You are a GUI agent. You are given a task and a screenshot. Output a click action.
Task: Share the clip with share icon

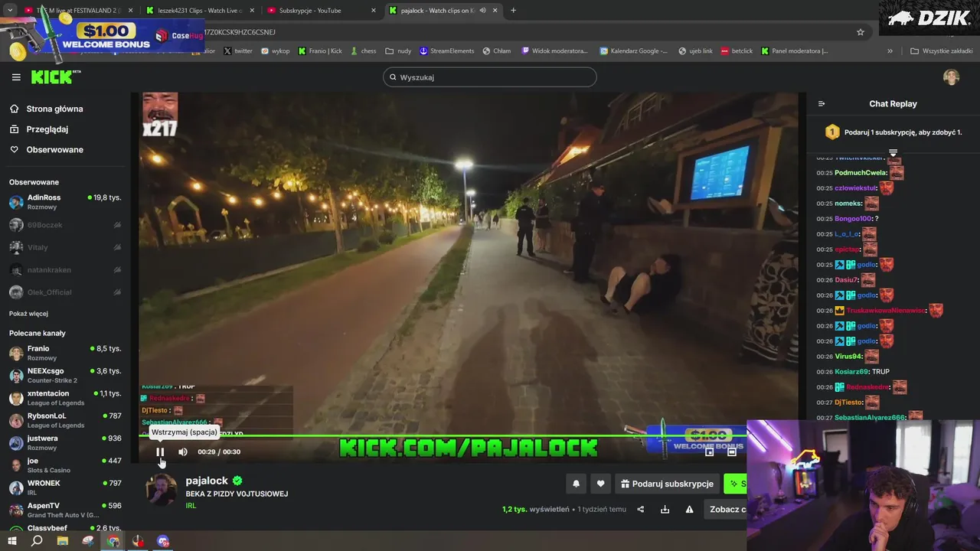coord(641,510)
